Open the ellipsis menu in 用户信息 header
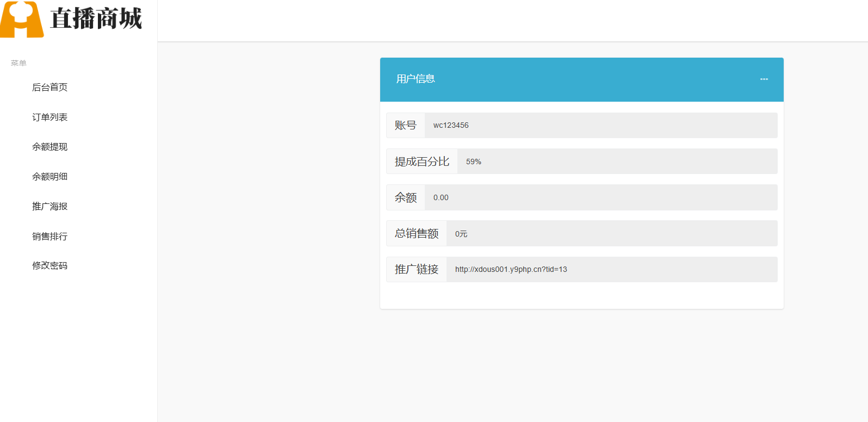This screenshot has width=868, height=422. (x=764, y=79)
